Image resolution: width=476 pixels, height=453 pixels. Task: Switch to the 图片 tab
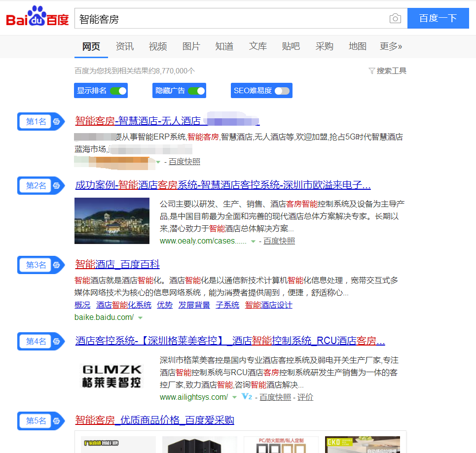tap(191, 46)
